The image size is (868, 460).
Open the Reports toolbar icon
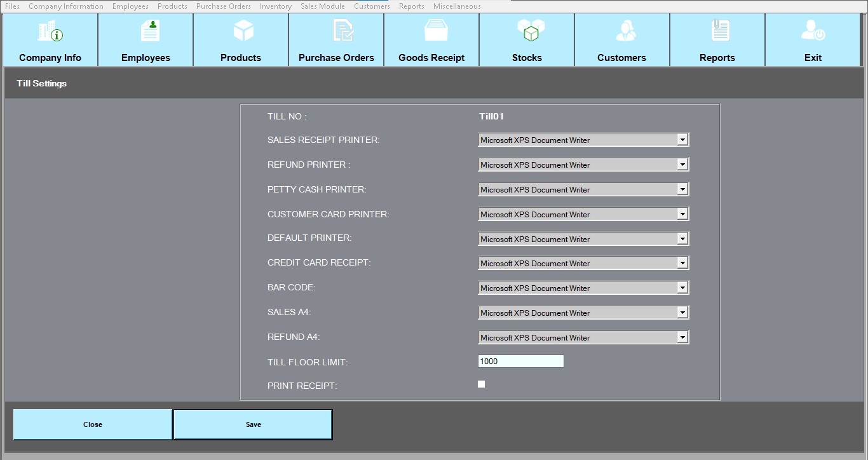click(x=720, y=31)
